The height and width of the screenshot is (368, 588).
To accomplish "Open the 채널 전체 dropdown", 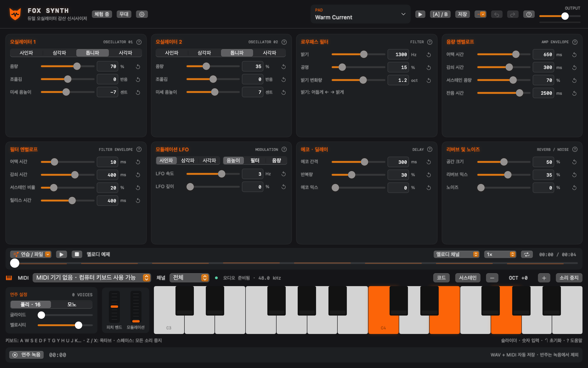I will coord(189,278).
